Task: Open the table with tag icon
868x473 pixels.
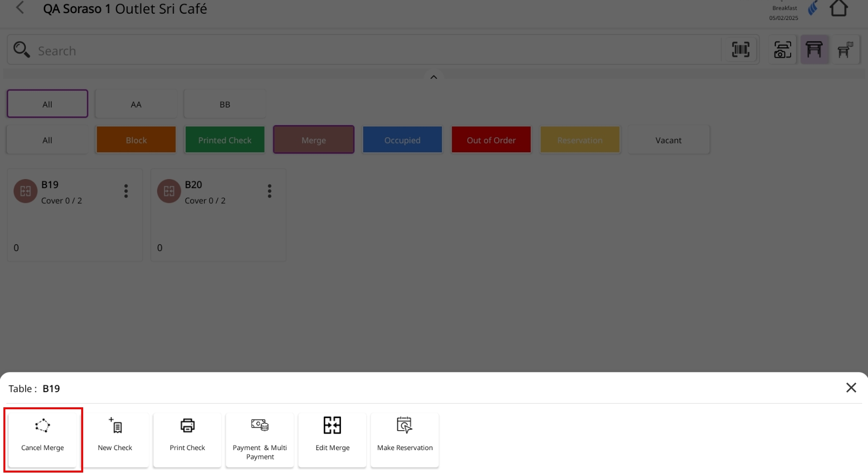Action: (845, 50)
